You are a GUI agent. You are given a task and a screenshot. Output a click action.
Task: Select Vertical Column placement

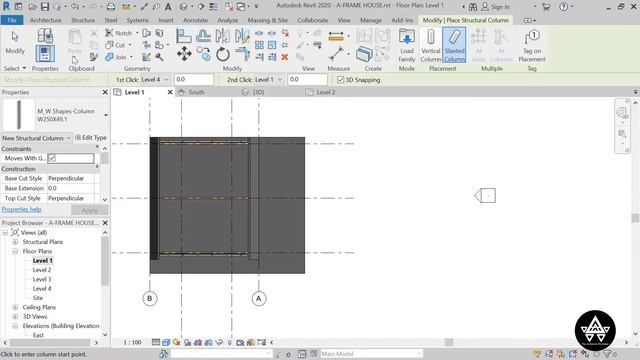[431, 45]
